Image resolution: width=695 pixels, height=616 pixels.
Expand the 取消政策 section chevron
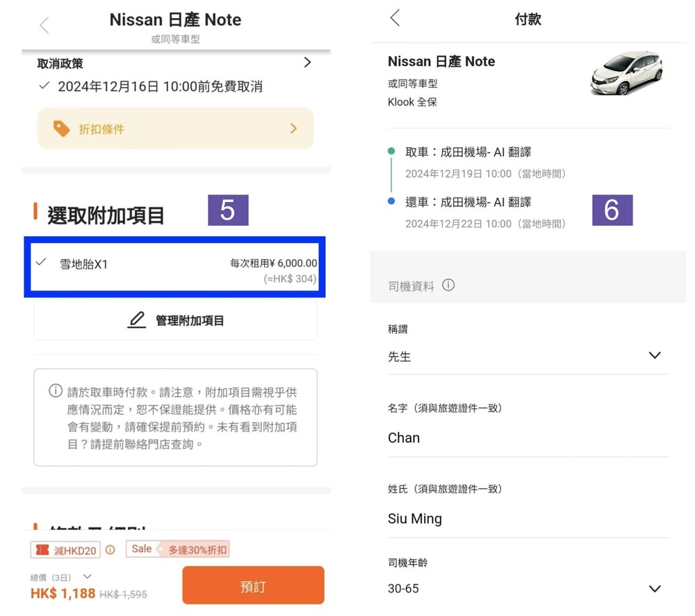(x=307, y=62)
